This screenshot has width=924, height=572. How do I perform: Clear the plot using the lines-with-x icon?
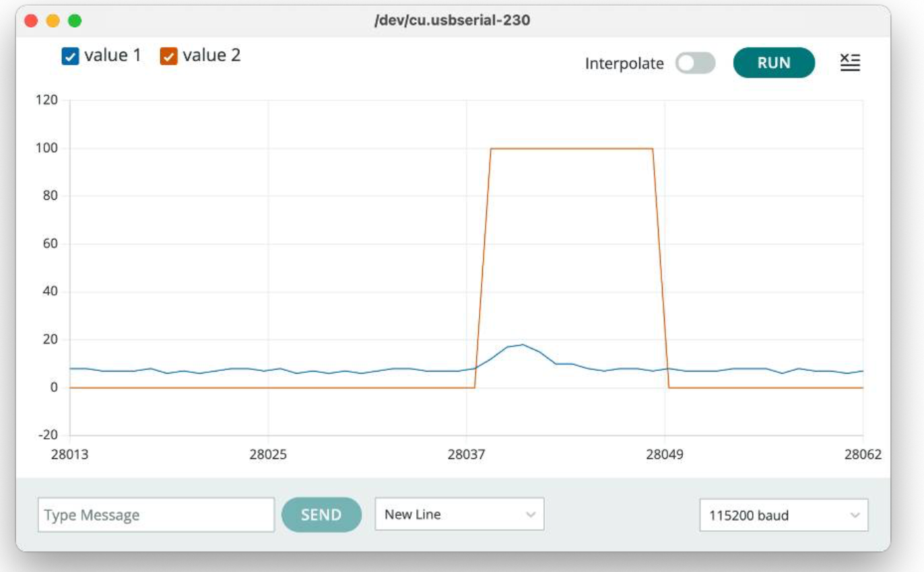point(850,63)
